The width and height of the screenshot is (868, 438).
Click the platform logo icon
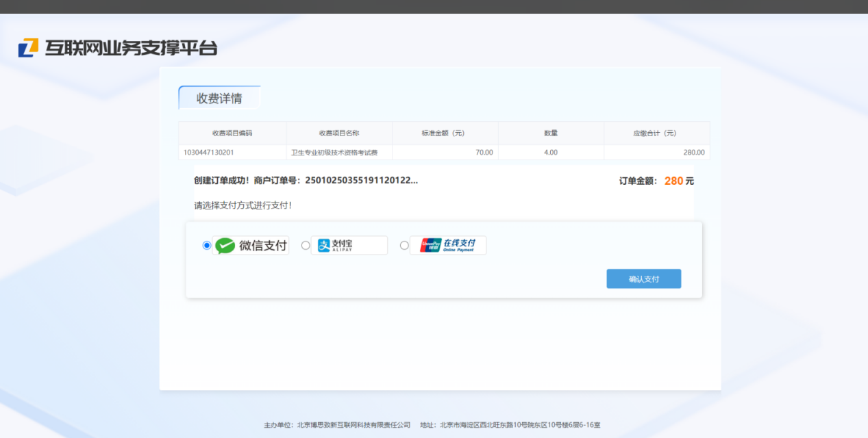point(28,48)
